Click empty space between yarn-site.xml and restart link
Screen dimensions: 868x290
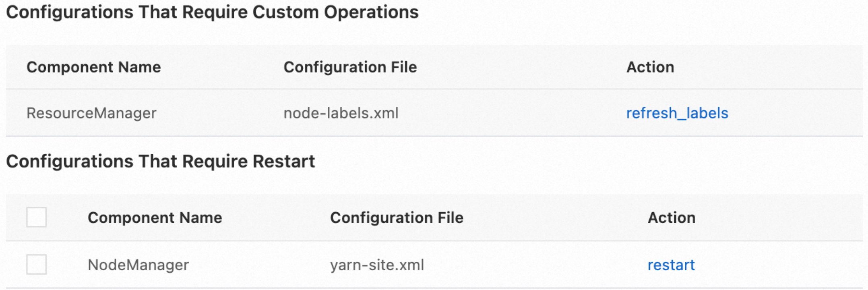point(535,265)
